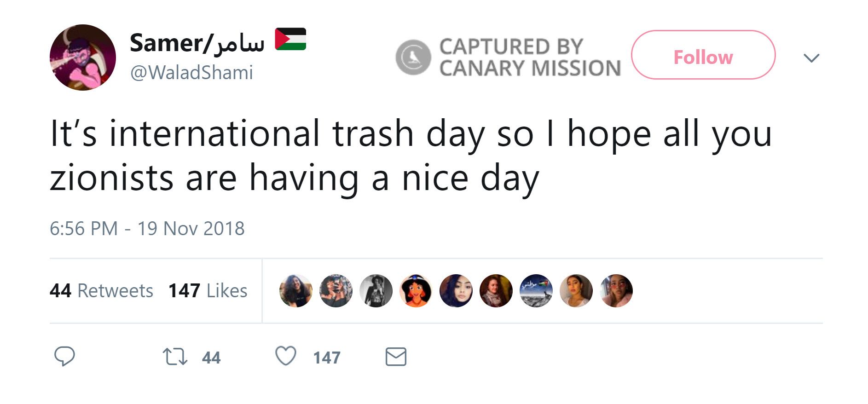Retweet this tweet using the arrows icon
The image size is (868, 404).
coord(175,357)
